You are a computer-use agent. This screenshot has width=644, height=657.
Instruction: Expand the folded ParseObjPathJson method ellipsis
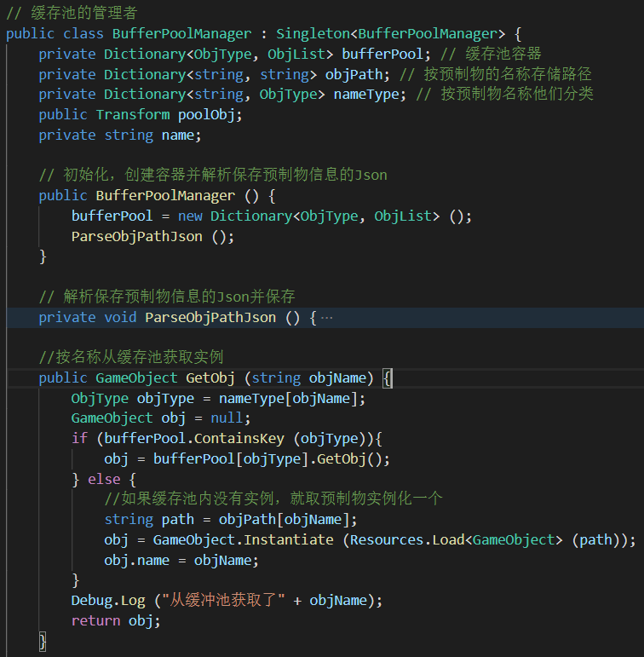[x=327, y=318]
